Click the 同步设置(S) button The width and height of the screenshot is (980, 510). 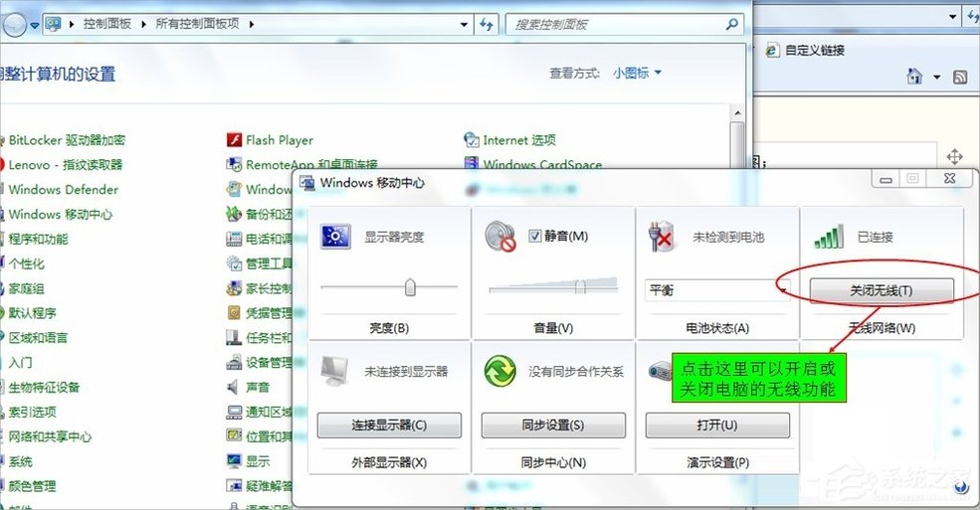click(x=553, y=425)
